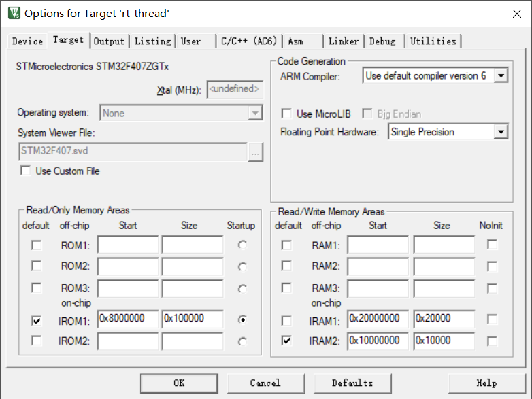Enable Use MicroLIB checkbox
532x399 pixels.
pos(286,114)
